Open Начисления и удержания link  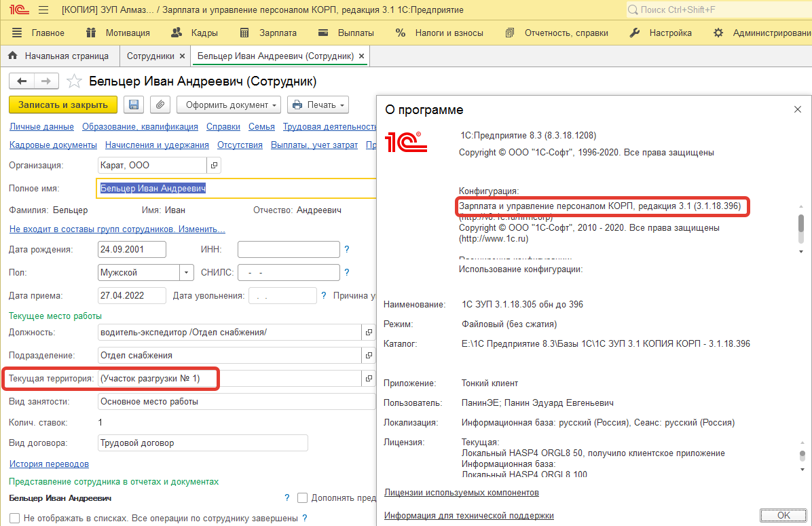157,145
